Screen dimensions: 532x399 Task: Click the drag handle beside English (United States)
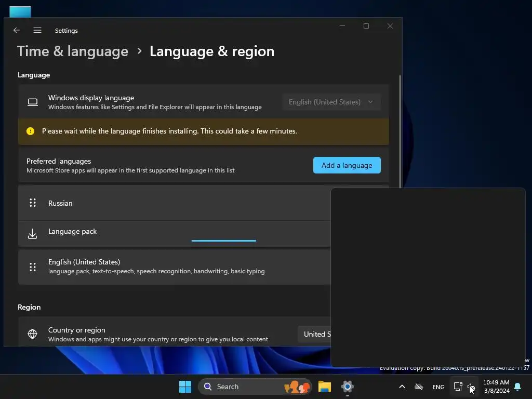pos(33,267)
